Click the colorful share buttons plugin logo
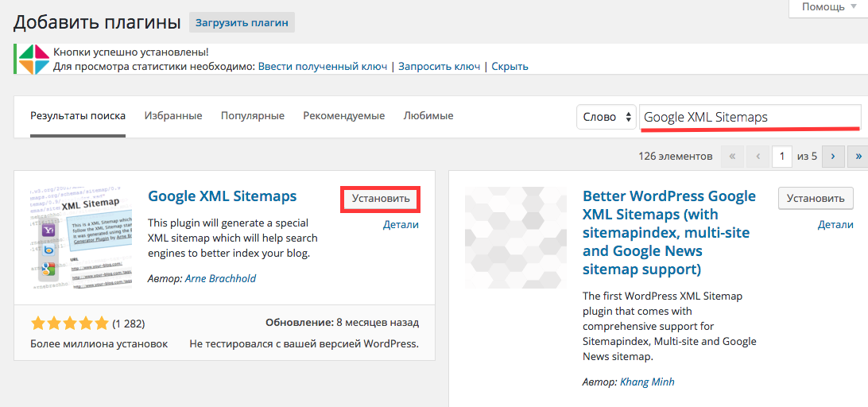This screenshot has height=407, width=868. (x=33, y=60)
